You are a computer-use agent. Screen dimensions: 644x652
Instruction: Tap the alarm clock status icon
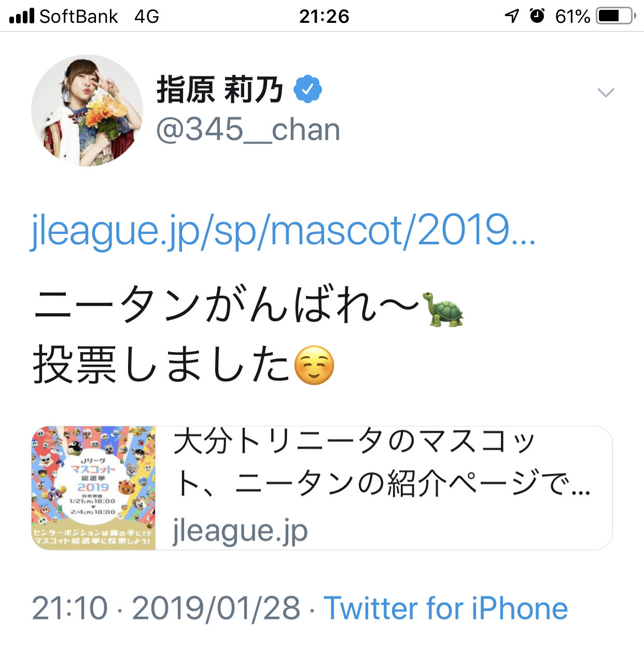point(537,16)
